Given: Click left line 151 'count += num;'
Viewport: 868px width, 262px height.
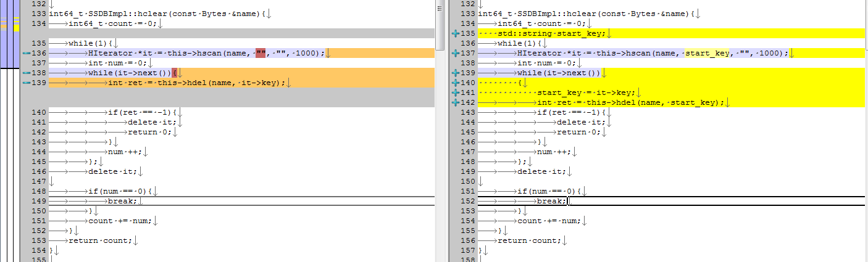Looking at the screenshot, I should pos(120,221).
